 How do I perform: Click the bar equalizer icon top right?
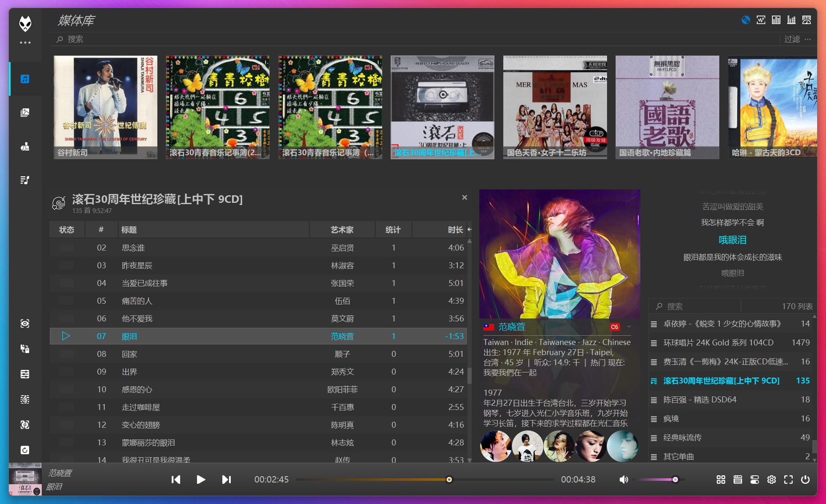click(x=791, y=20)
